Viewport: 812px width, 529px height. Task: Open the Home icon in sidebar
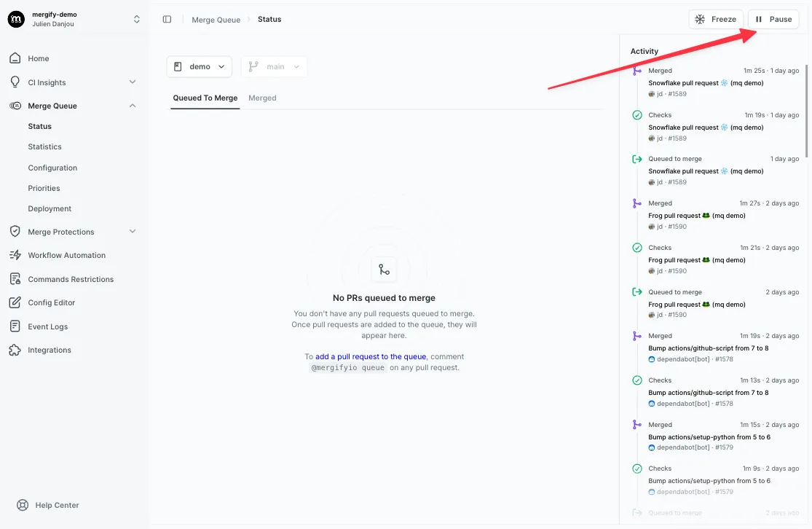pos(16,58)
